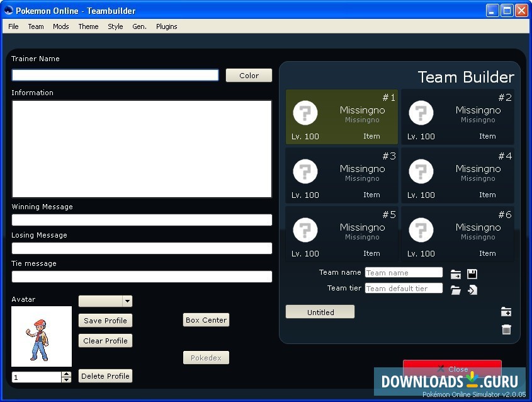Image resolution: width=532 pixels, height=402 pixels.
Task: Click the Item label in slot #4
Action: coord(487,195)
